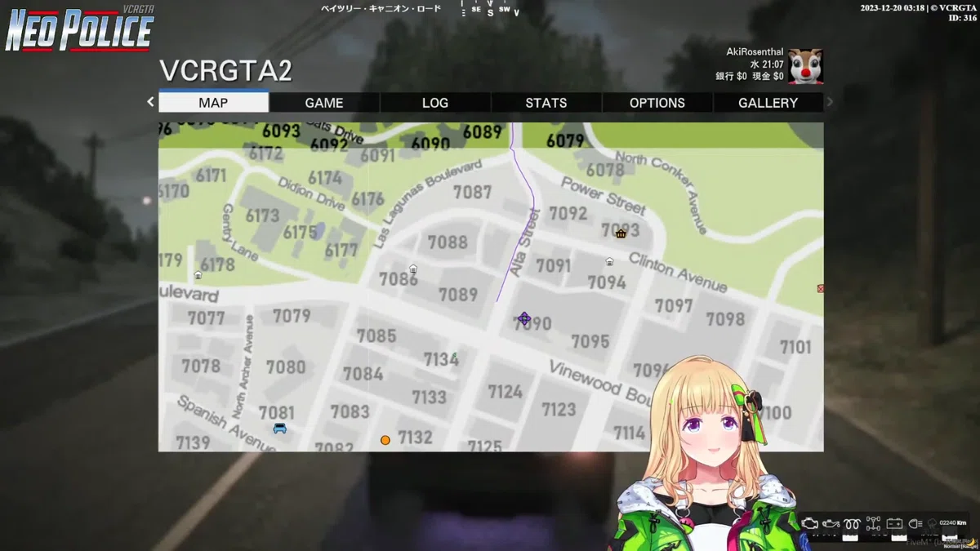Click the house blip near 7086

[x=413, y=269]
